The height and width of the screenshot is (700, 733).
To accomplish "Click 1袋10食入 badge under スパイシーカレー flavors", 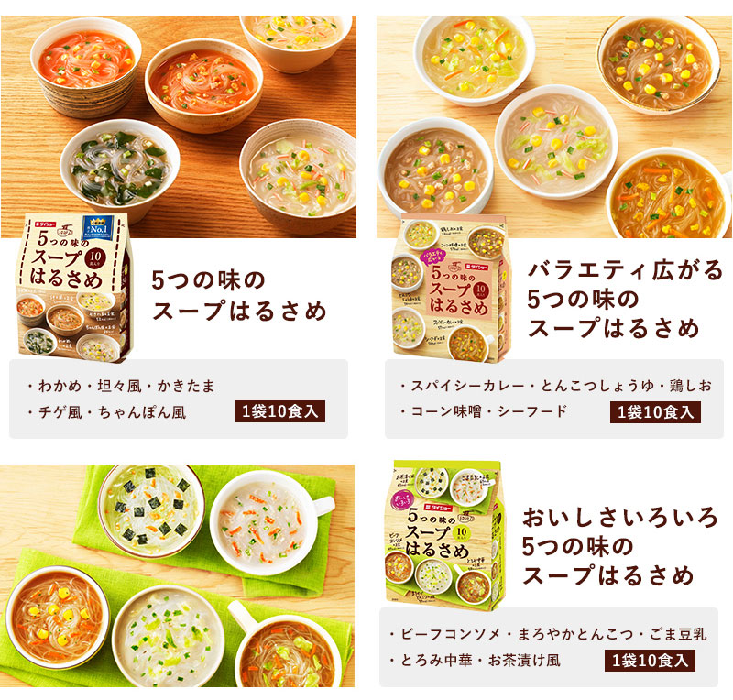I will coord(655,412).
